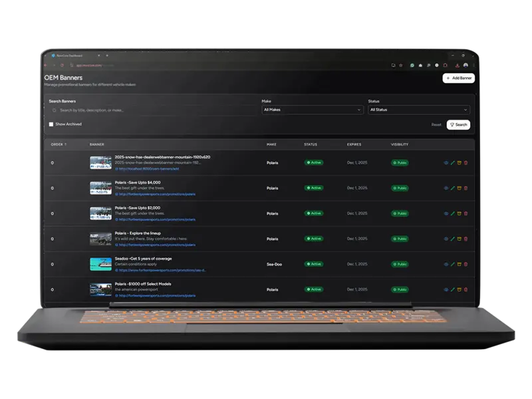This screenshot has height=399, width=532.
Task: Click the search magnifier in the Search button
Action: 452,125
